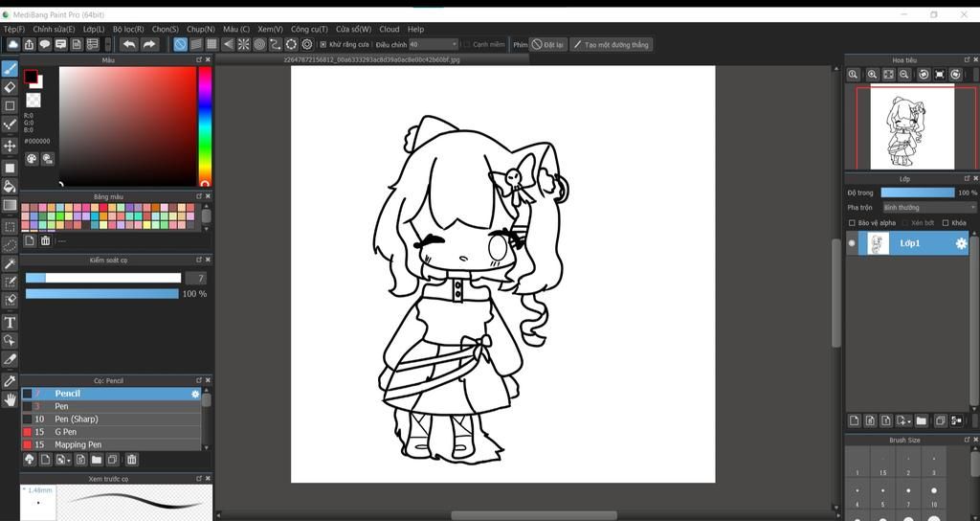Screen dimensions: 980x521
Task: Select the Text tool
Action: 10,322
